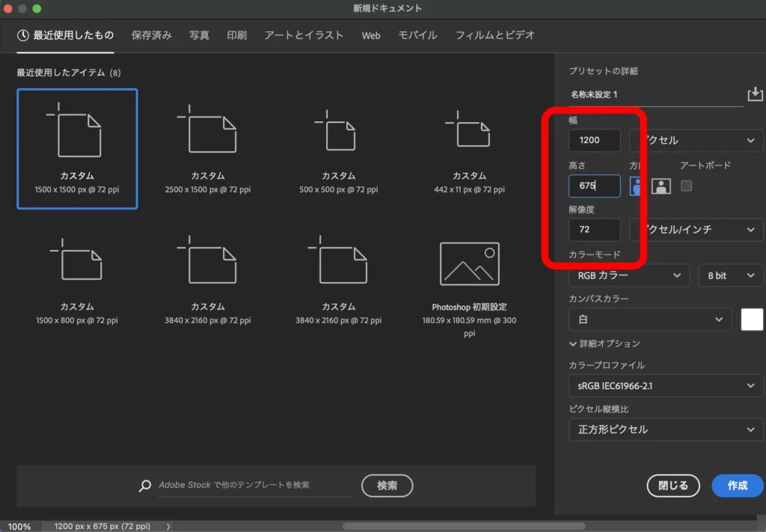
Task: Enable the アートボード checkbox
Action: coord(686,186)
